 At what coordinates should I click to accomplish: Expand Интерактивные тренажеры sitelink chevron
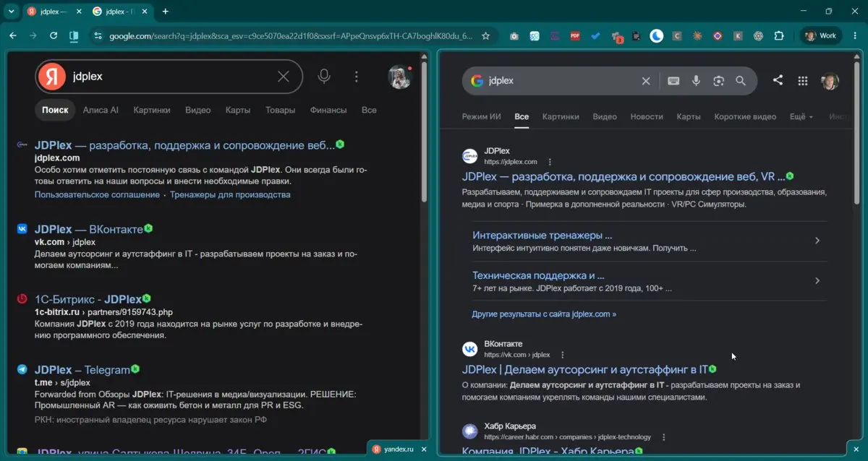click(x=817, y=241)
